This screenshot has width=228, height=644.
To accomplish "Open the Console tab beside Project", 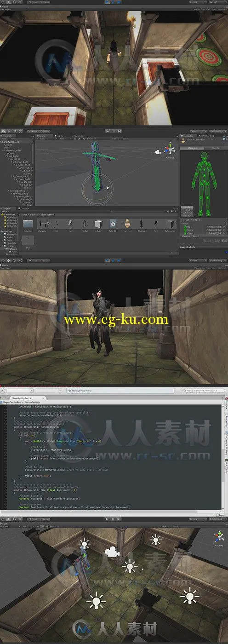I will pos(24,208).
